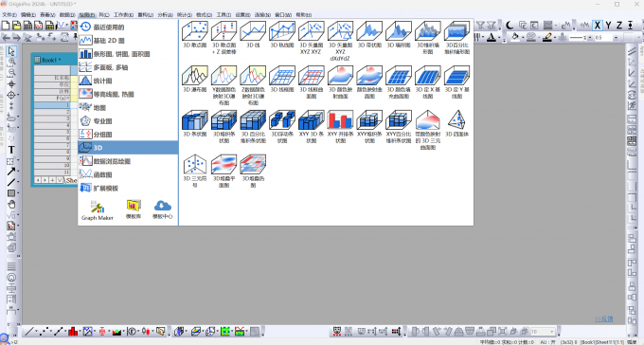Open the 条形图, 饼图, 面积图 category
The image size is (644, 345).
point(128,54)
